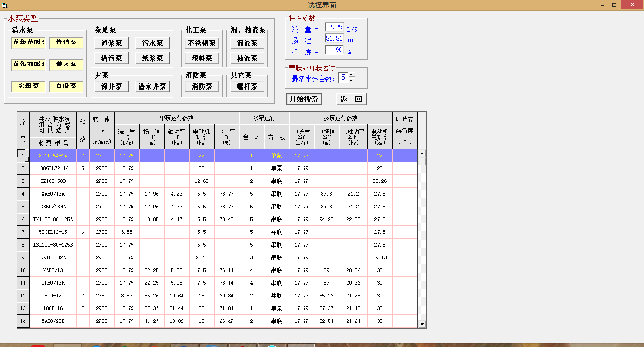Click 并联 mode cell in row 7
This screenshot has height=347, width=644.
point(277,232)
